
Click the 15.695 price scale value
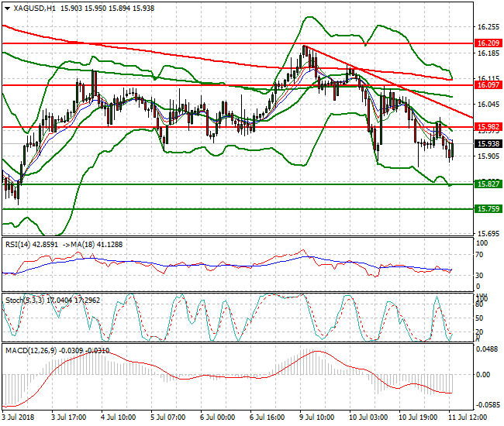pyautogui.click(x=488, y=234)
